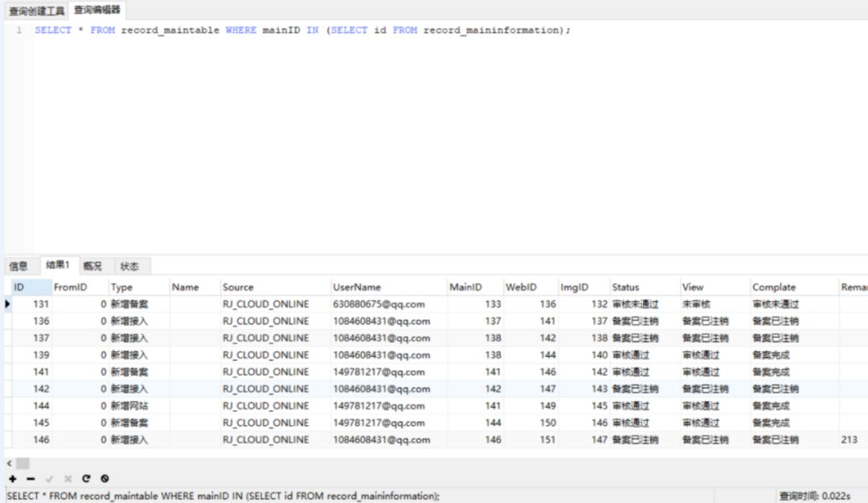Switch to the 查询创建工具 tab
Screen dimensions: 868x503
36,10
